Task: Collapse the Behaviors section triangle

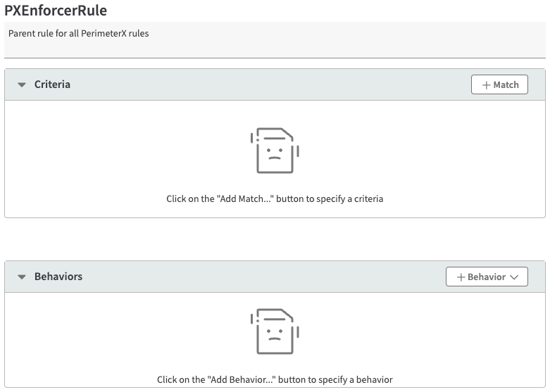Action: (22, 277)
